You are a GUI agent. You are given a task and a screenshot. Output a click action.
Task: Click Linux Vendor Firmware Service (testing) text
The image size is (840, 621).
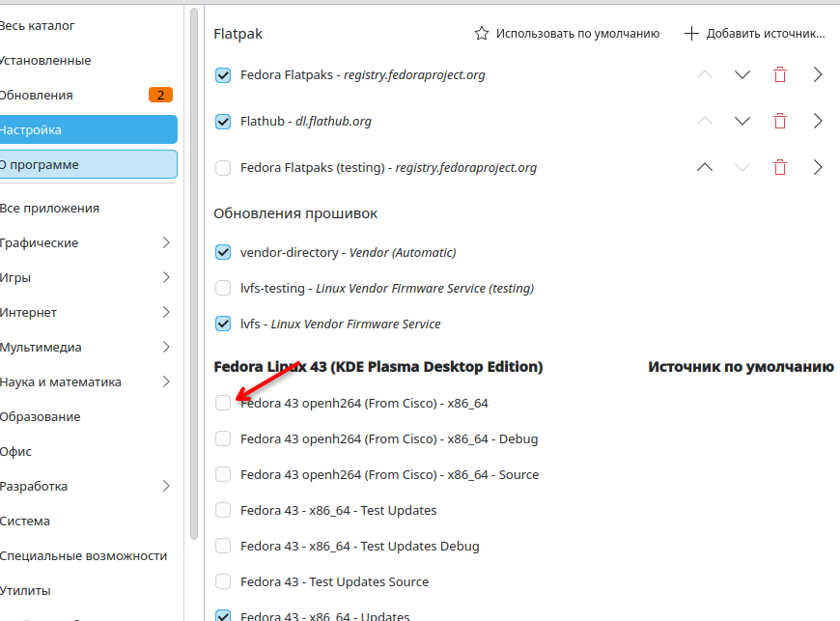425,288
